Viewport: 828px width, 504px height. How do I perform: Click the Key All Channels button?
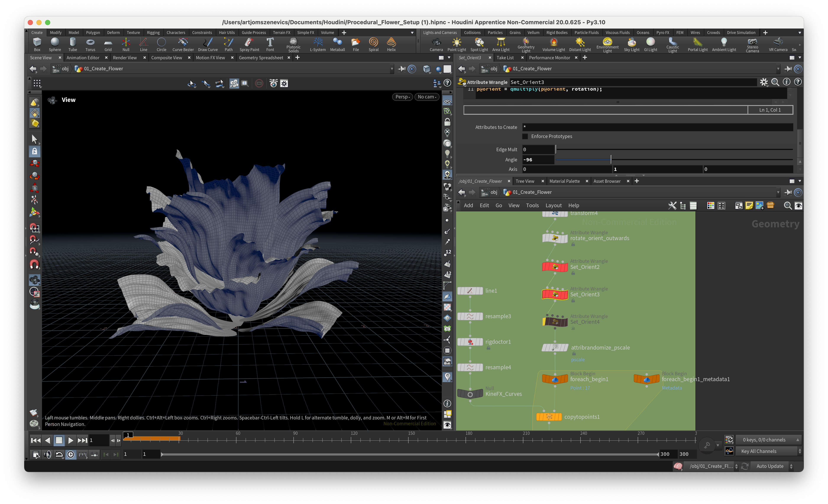(x=758, y=451)
